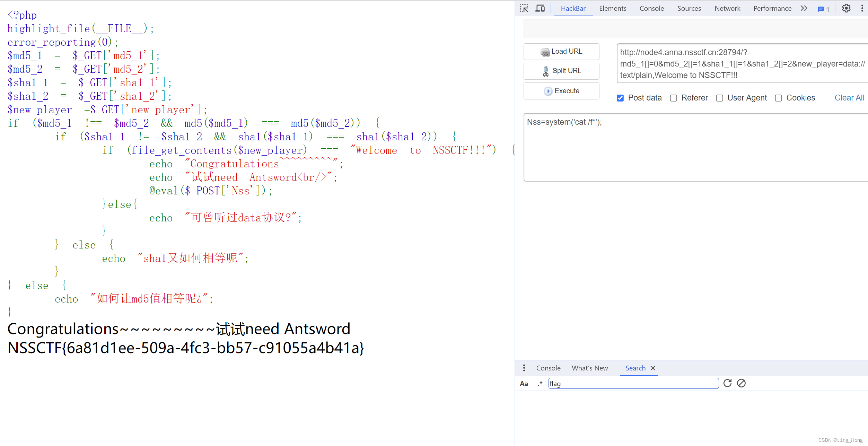Click the issues counter badge icon
This screenshot has width=868, height=446.
tap(823, 9)
